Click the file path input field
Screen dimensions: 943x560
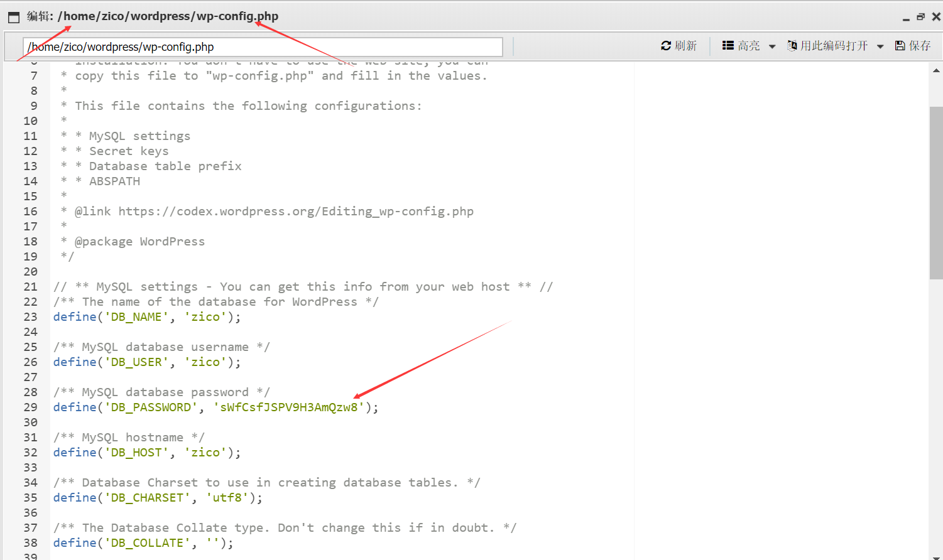pos(263,47)
